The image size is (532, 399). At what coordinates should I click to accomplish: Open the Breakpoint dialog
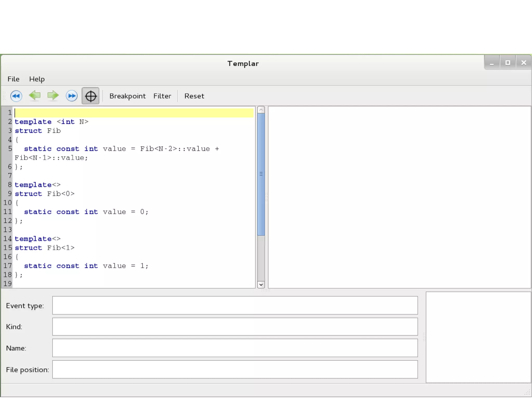click(127, 96)
